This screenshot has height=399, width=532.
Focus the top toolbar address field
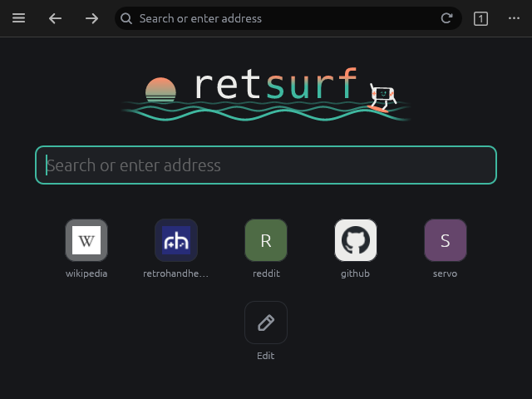[288, 18]
